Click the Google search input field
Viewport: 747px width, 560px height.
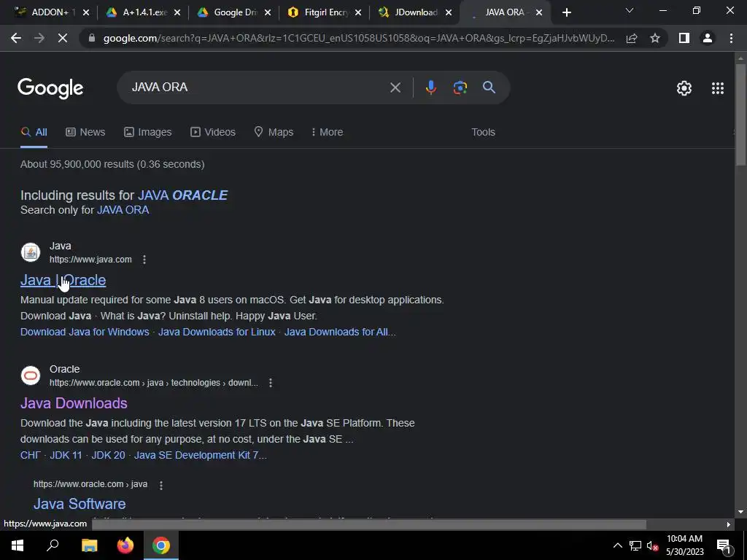tap(258, 87)
